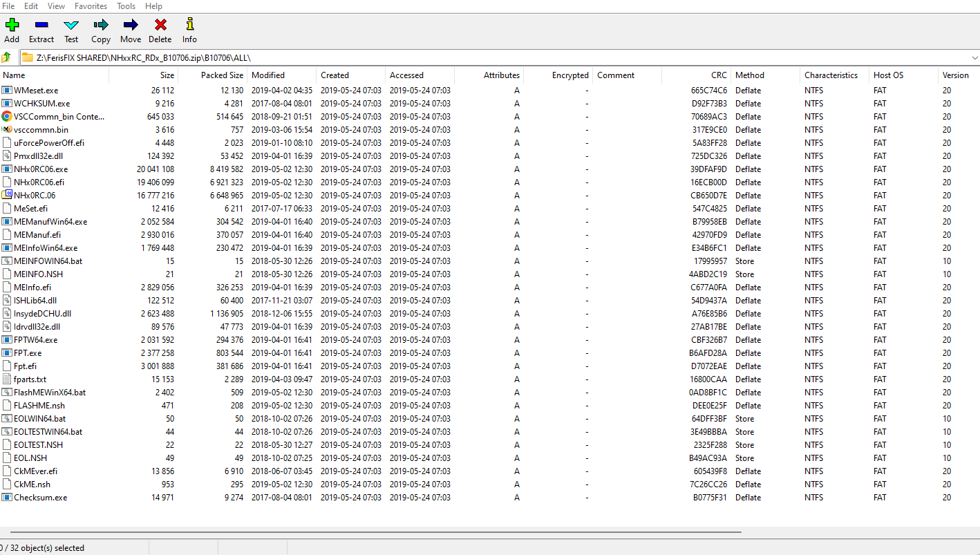Select the Idrvdll32e.dll file name
The width and height of the screenshot is (980, 555).
[37, 327]
